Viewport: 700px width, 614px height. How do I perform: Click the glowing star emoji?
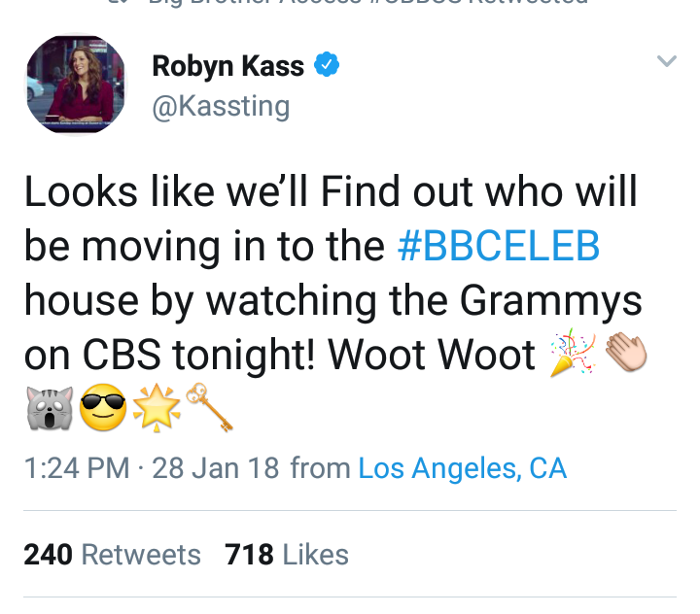[x=157, y=408]
